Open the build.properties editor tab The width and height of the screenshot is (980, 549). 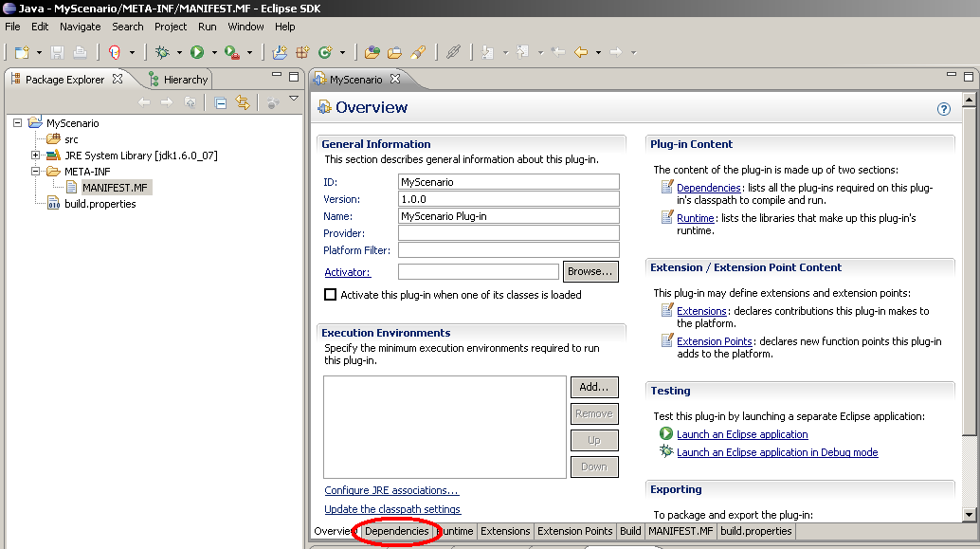point(755,531)
